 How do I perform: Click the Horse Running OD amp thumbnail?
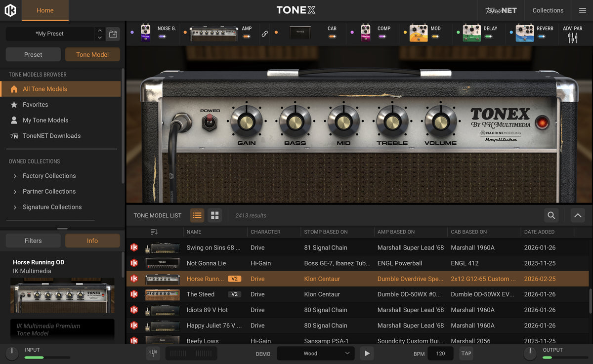click(x=62, y=296)
